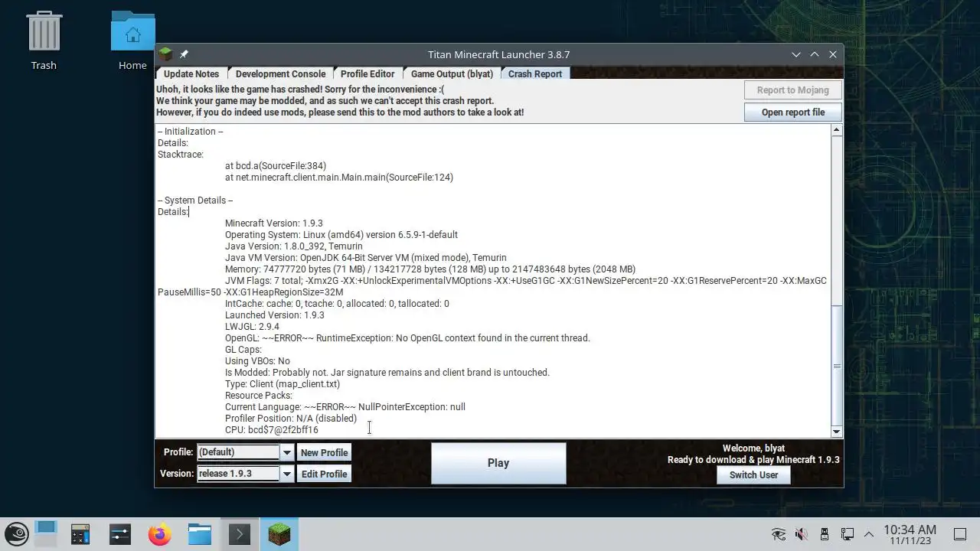The image size is (980, 551).
Task: Click the Launched Version: 1.9.3 line
Action: click(x=275, y=315)
